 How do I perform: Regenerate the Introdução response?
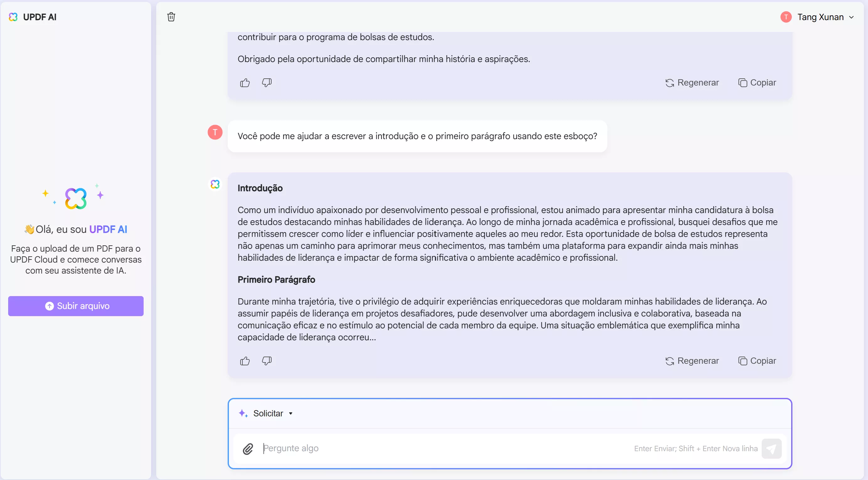pyautogui.click(x=692, y=361)
